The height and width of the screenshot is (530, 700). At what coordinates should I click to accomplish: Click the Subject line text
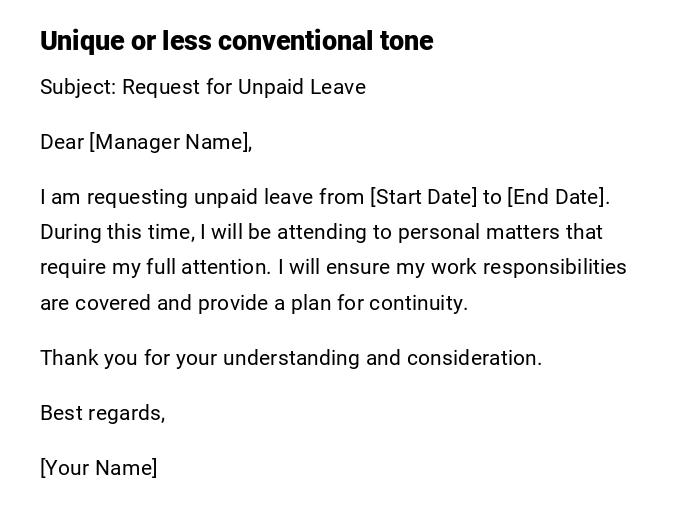click(x=203, y=87)
